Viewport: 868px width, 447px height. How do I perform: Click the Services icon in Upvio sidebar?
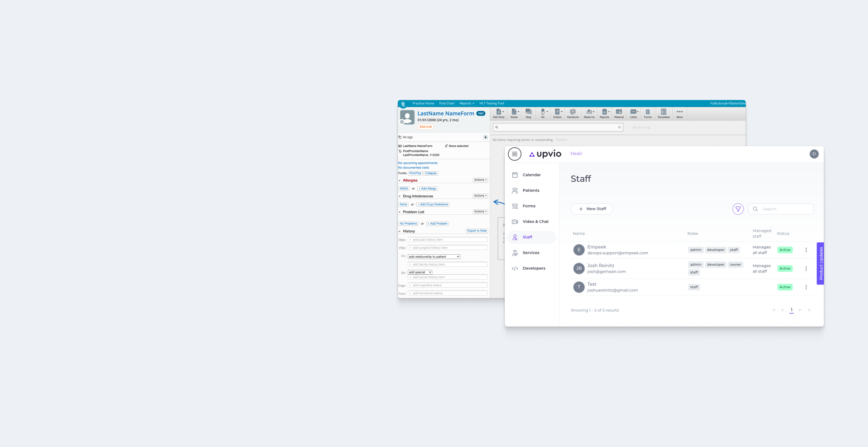coord(514,252)
